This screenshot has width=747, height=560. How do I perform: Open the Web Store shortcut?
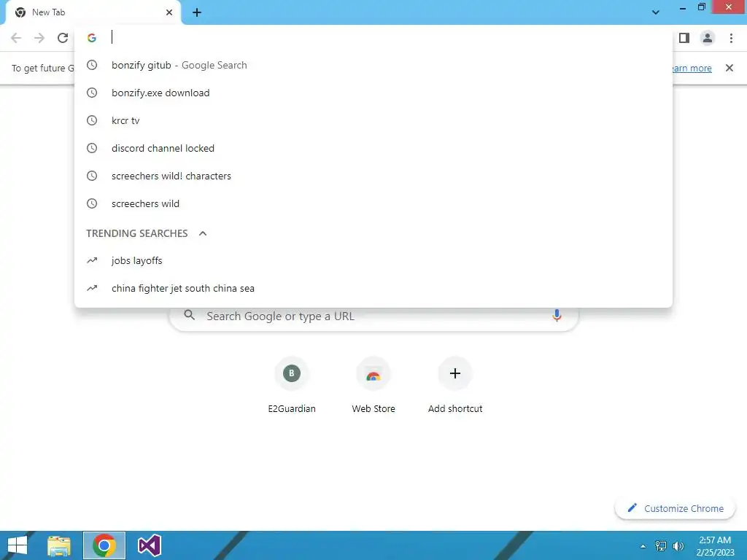click(373, 386)
